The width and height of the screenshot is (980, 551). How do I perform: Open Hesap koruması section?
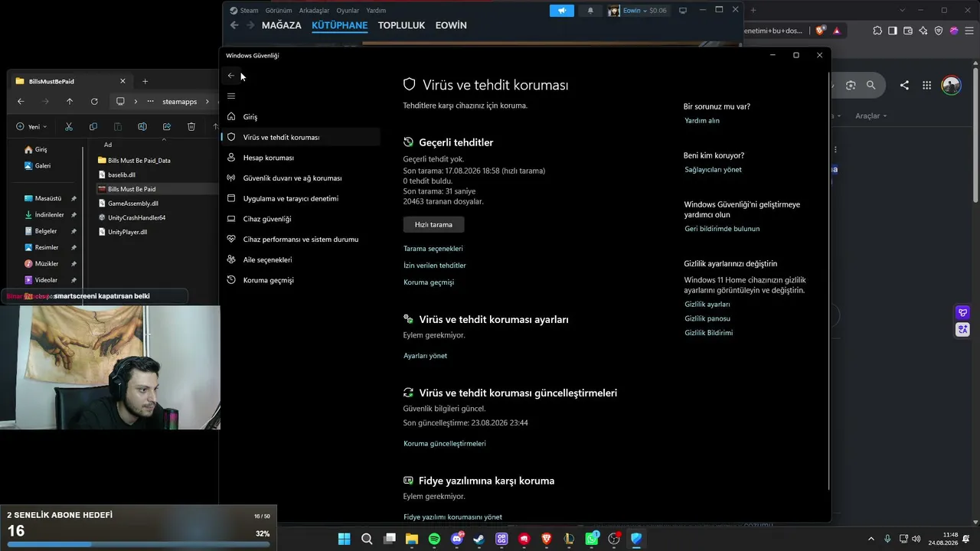[300, 158]
